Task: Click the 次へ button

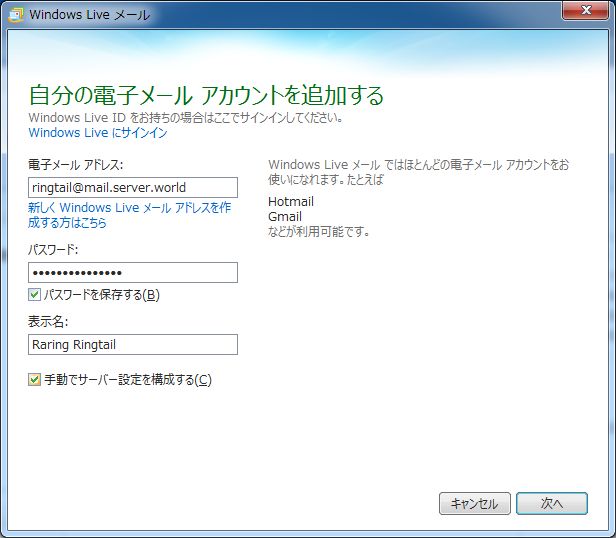Action: click(552, 503)
